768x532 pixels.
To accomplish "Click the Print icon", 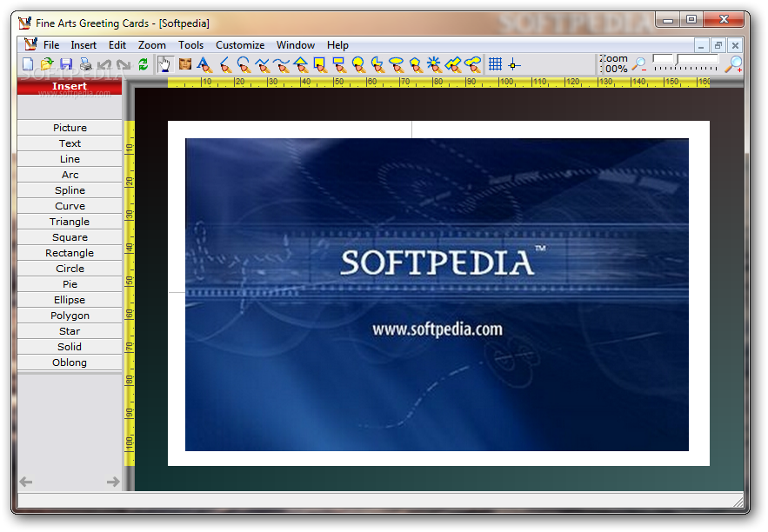I will click(85, 64).
